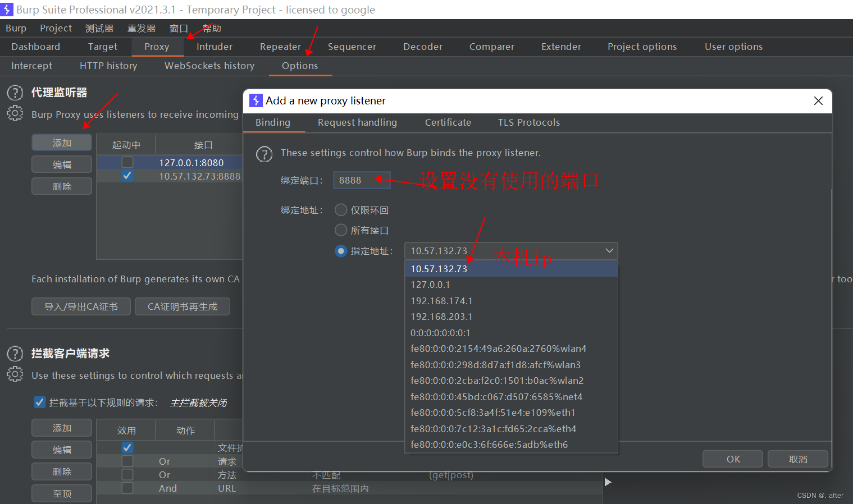The height and width of the screenshot is (504, 853).
Task: Click Burp icon in dialog title bar
Action: tap(256, 100)
